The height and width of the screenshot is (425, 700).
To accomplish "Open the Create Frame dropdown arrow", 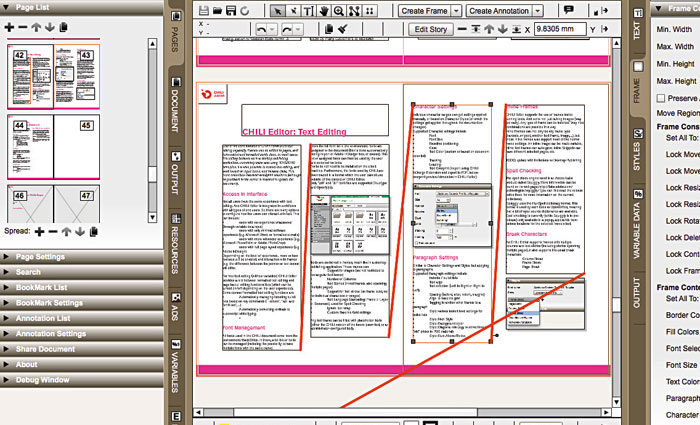I will tap(456, 11).
